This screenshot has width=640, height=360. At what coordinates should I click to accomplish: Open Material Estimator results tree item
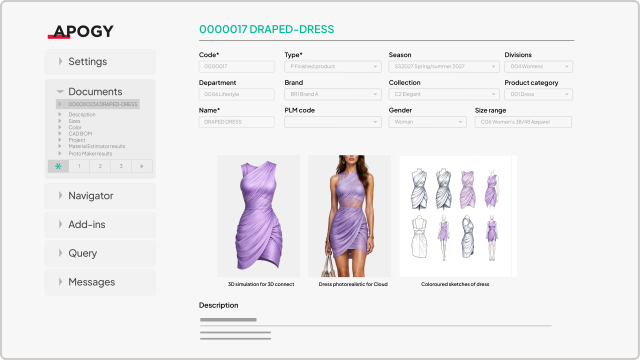click(97, 146)
